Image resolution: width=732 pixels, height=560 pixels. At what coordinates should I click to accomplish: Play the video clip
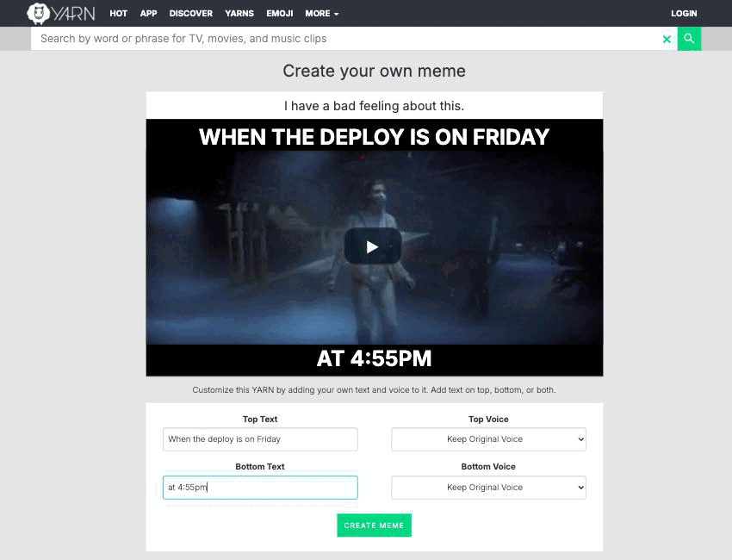(x=373, y=246)
